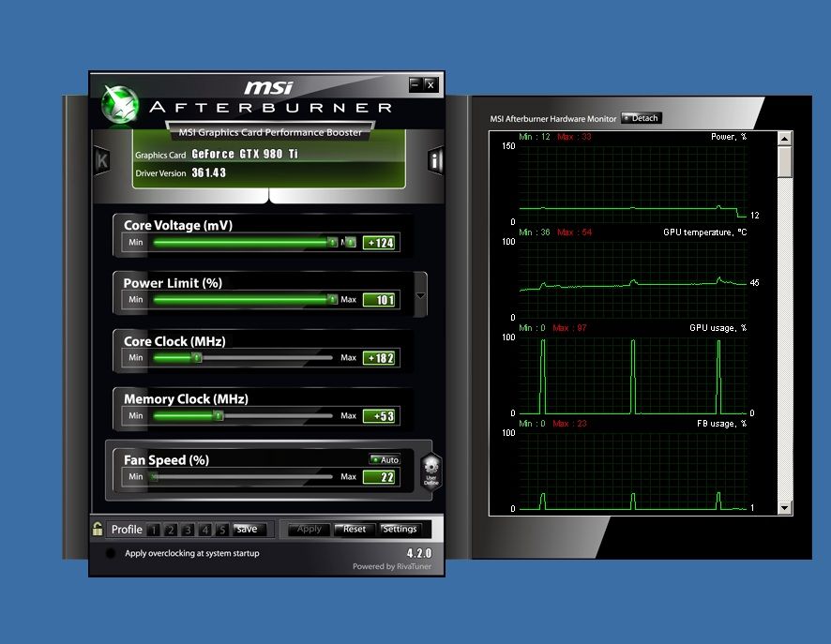This screenshot has width=831, height=644.
Task: Click MSI Afterburner Hardware Monitor title
Action: (552, 119)
